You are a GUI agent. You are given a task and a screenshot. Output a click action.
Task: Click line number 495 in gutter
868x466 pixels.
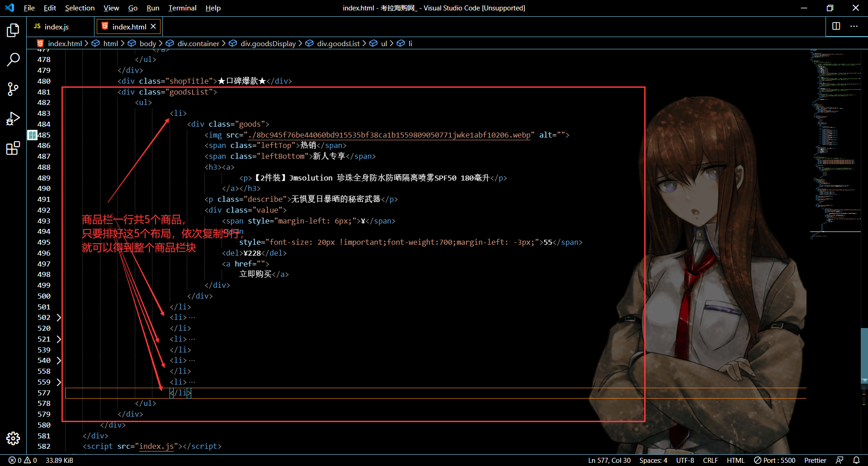tap(44, 242)
